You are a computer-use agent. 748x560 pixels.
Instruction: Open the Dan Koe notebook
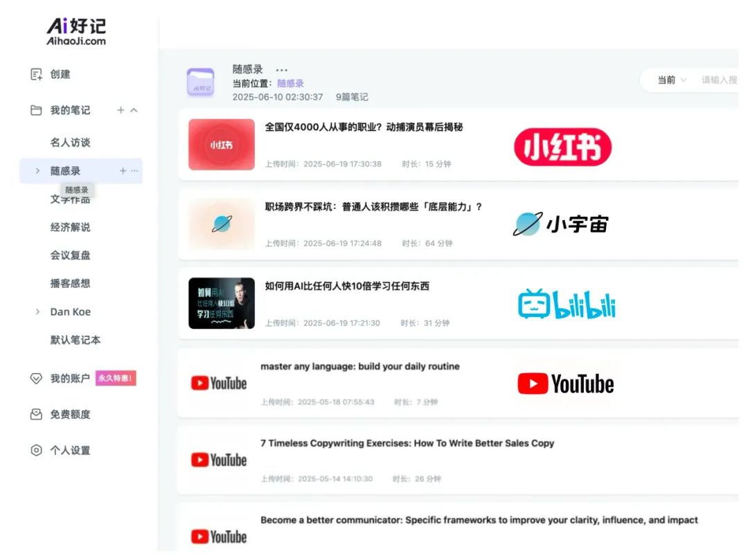click(x=71, y=311)
